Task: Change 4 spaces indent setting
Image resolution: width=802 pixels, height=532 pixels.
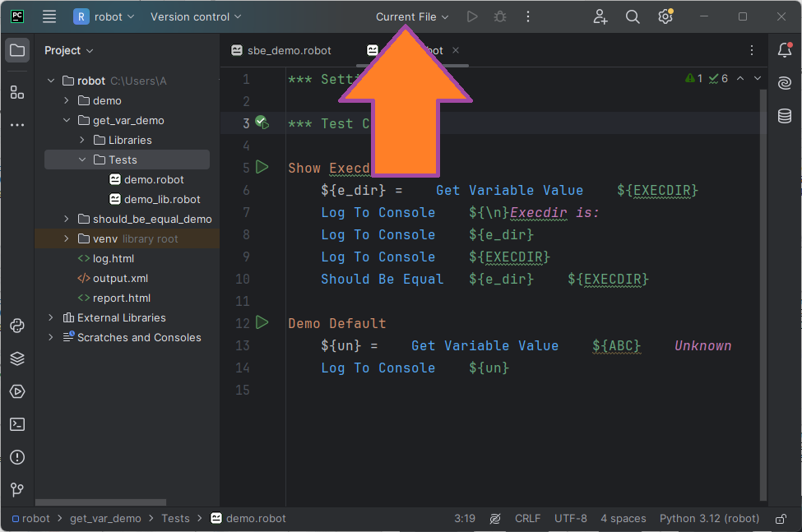Action: [x=623, y=519]
